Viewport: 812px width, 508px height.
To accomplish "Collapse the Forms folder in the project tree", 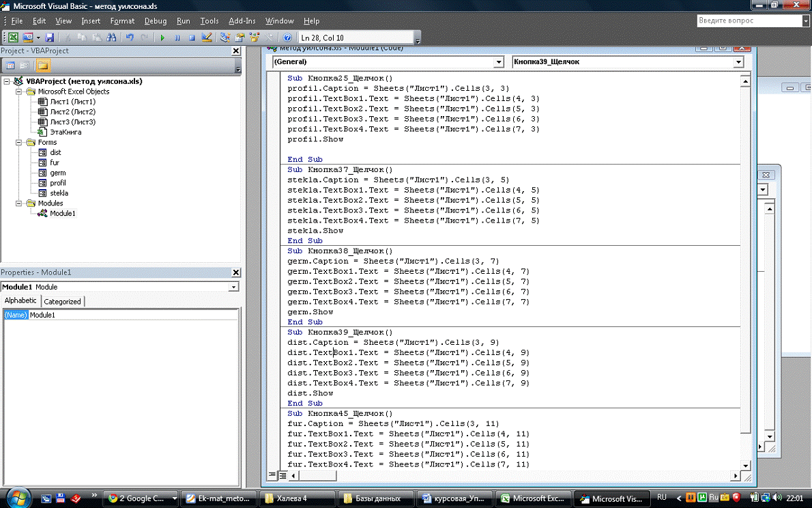I will (20, 143).
